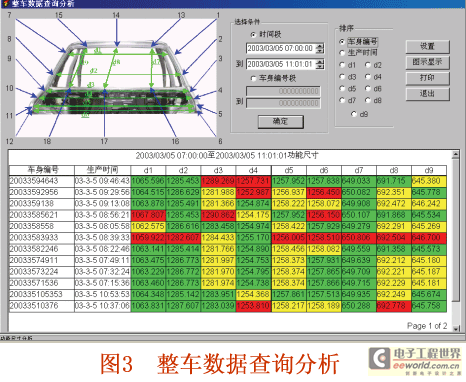
Task: Click the end time spinner arrows
Action: tap(320, 64)
